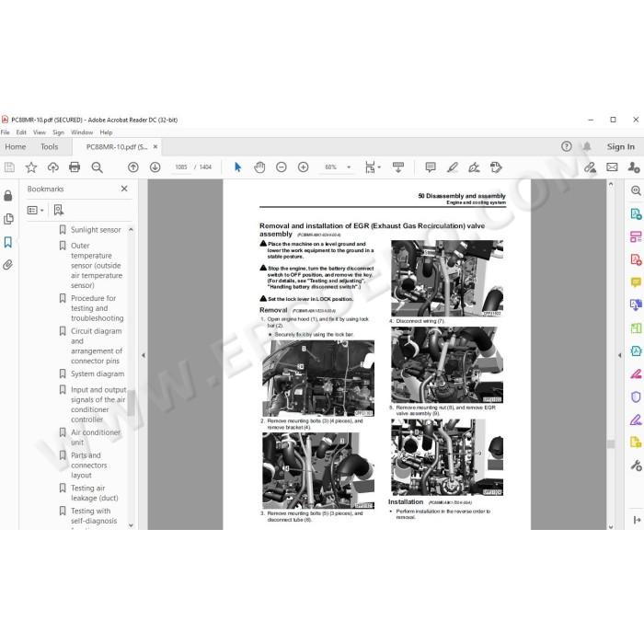Zoom in with the plus button
Image resolution: width=644 pixels, height=644 pixels.
coord(303,167)
